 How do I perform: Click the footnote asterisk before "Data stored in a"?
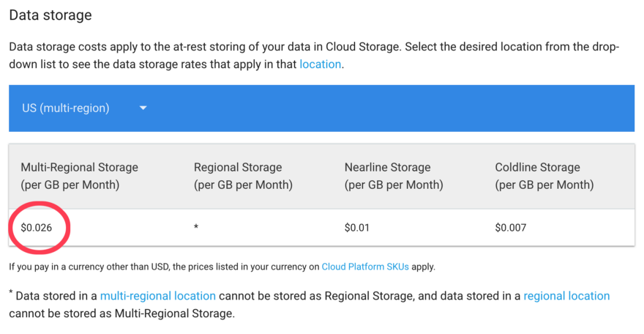(11, 294)
